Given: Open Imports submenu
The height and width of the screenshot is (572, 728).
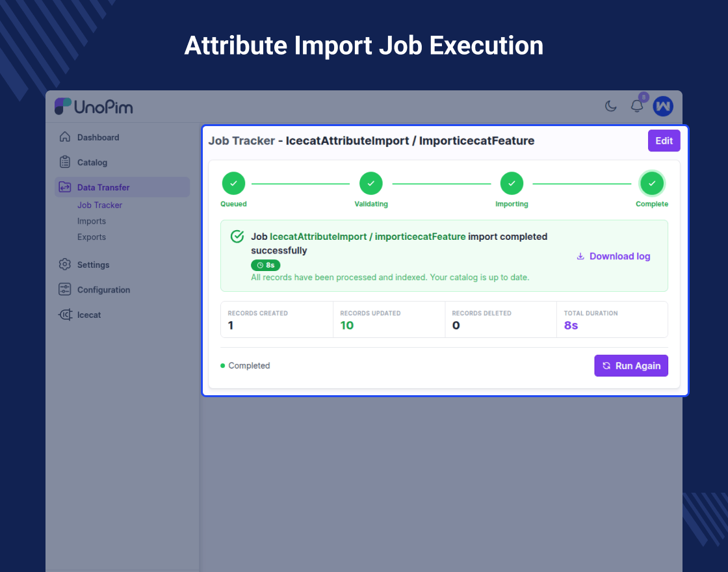Looking at the screenshot, I should tap(92, 221).
